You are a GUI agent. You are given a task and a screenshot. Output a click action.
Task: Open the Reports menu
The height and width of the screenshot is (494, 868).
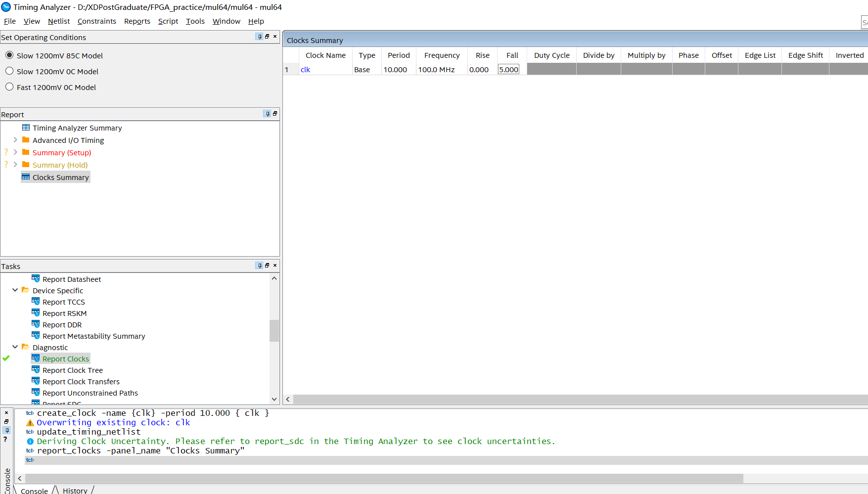click(x=137, y=21)
